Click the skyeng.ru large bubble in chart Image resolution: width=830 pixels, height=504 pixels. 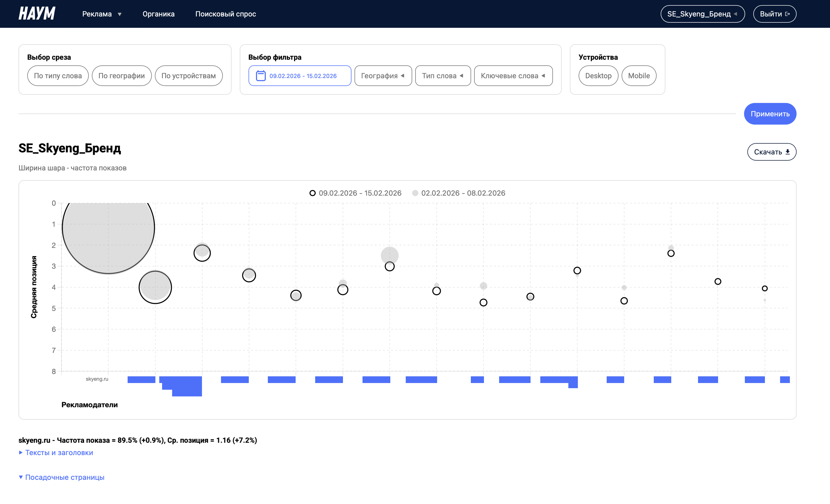pos(108,228)
